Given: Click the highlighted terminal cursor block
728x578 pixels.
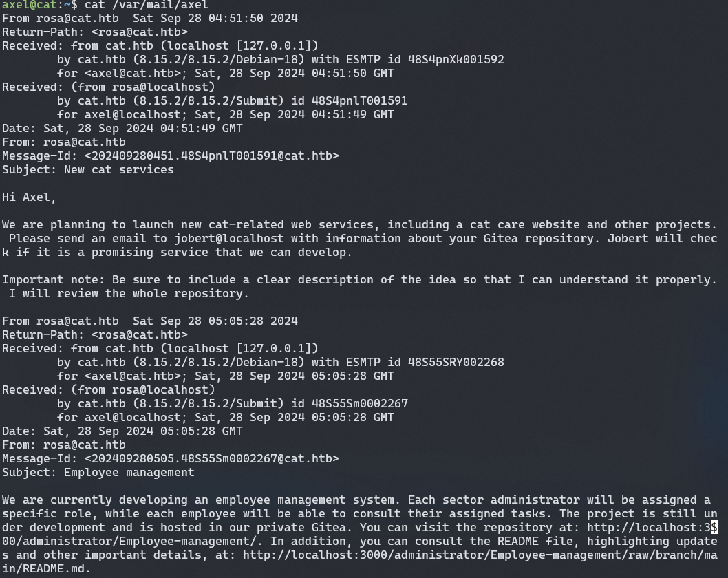Looking at the screenshot, I should pos(714,527).
